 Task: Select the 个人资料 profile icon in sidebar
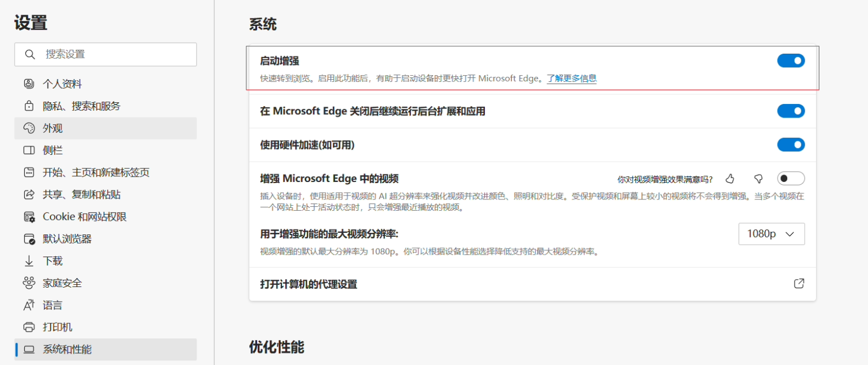(x=28, y=83)
